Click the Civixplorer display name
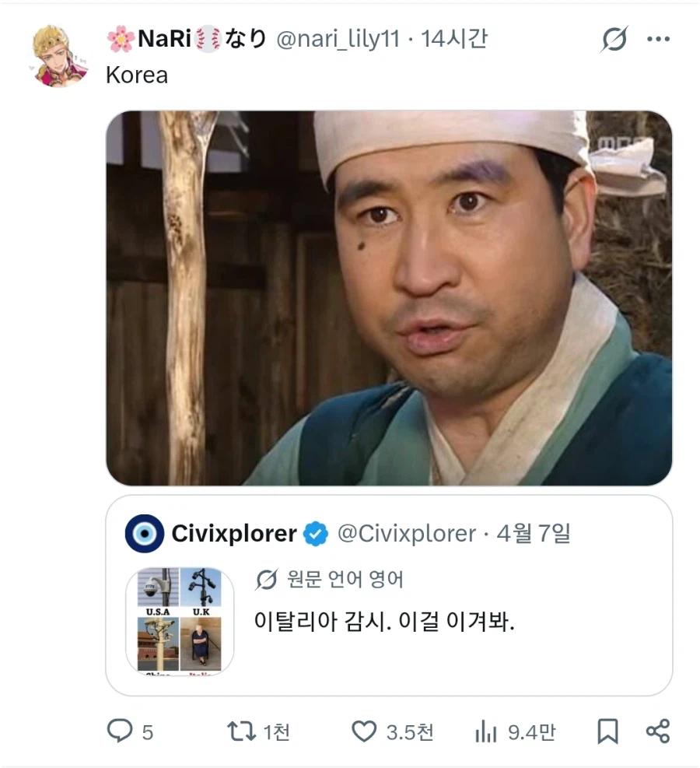The height and width of the screenshot is (768, 700). point(233,534)
